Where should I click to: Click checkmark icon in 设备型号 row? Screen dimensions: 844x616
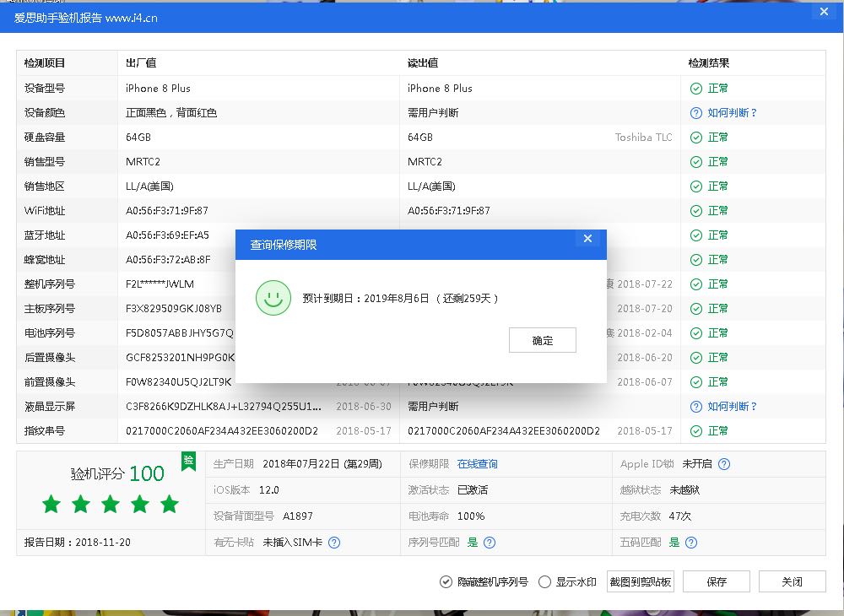point(696,89)
